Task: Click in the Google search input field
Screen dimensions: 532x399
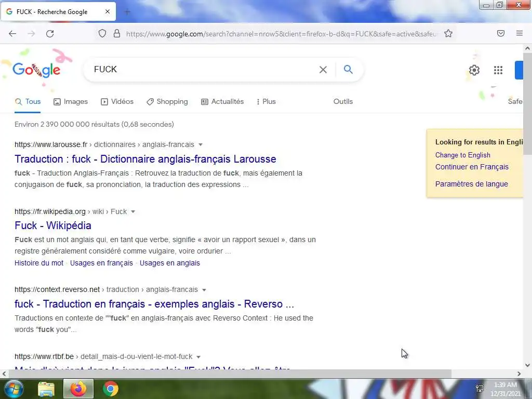Action: (204, 69)
